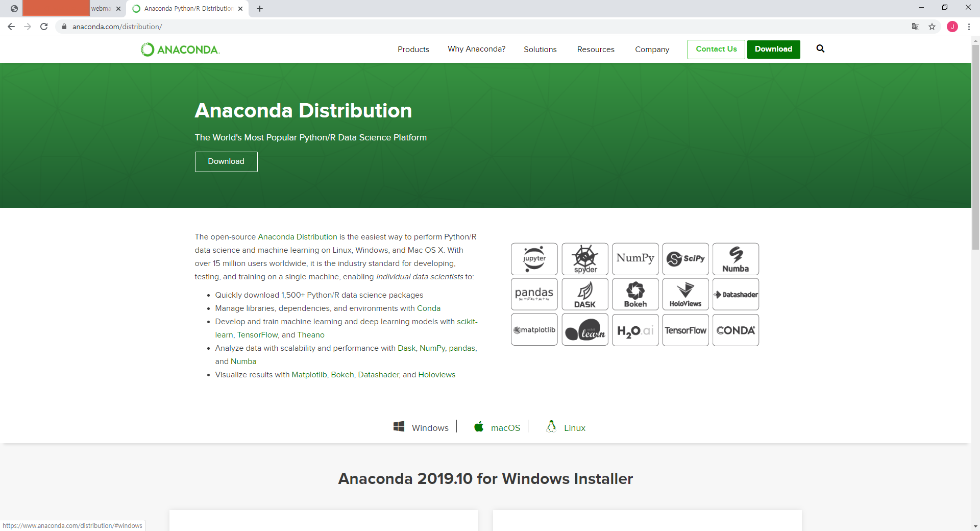Open the Resources menu

tap(596, 50)
